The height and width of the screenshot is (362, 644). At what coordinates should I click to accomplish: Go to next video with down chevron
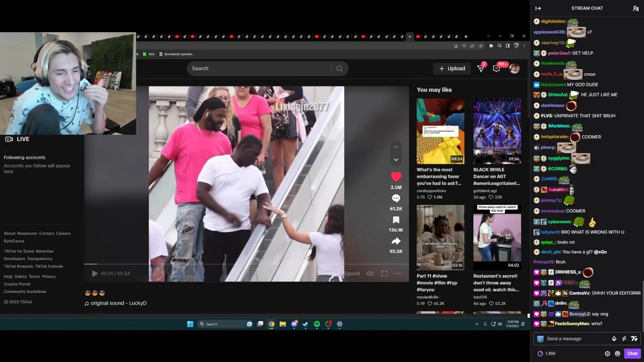(396, 160)
